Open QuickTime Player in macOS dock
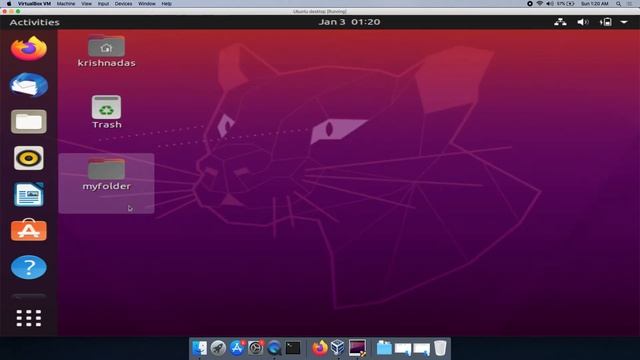The width and height of the screenshot is (640, 360). pyautogui.click(x=274, y=348)
